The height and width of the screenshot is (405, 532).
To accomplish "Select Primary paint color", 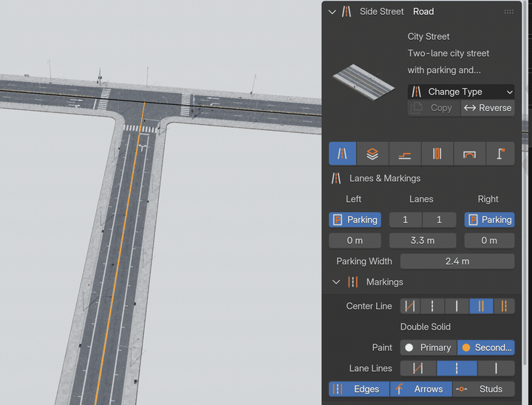I will [x=429, y=347].
